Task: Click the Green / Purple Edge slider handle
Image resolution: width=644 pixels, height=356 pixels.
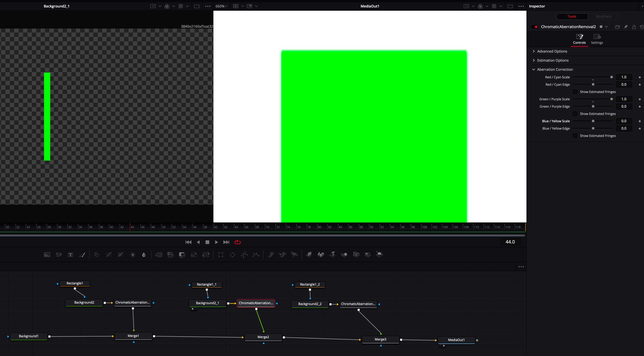Action: 593,107
